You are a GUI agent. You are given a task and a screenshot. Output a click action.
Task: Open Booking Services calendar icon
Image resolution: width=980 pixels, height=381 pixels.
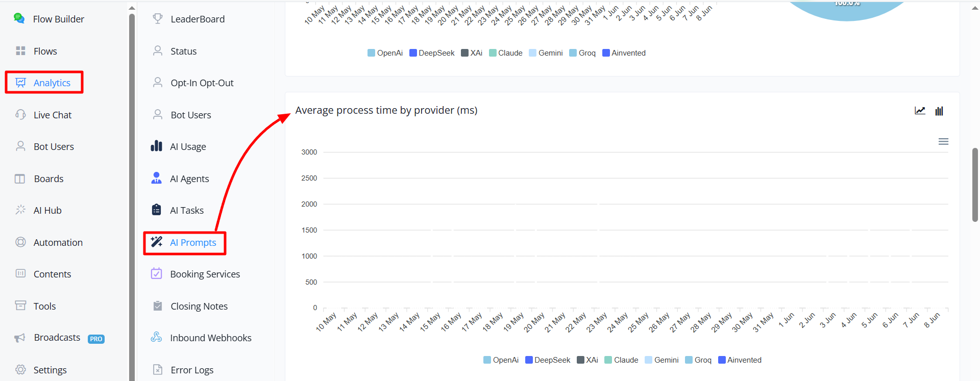[x=157, y=273]
